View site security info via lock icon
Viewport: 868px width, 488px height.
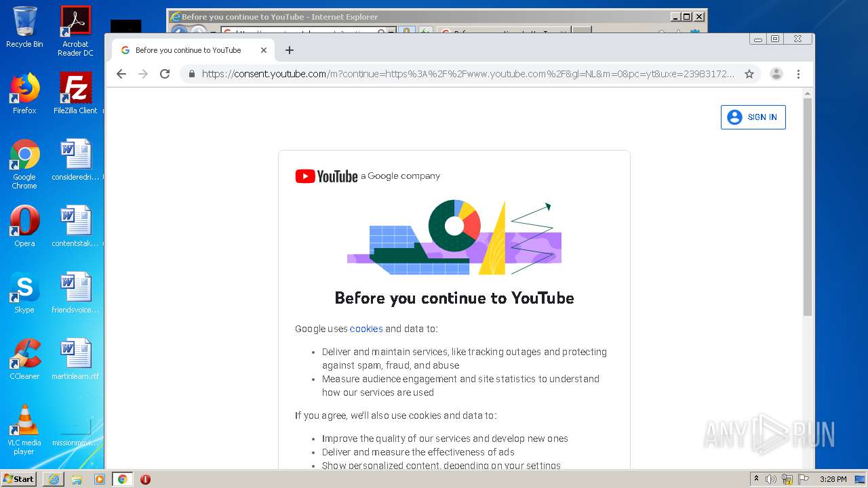(x=192, y=74)
